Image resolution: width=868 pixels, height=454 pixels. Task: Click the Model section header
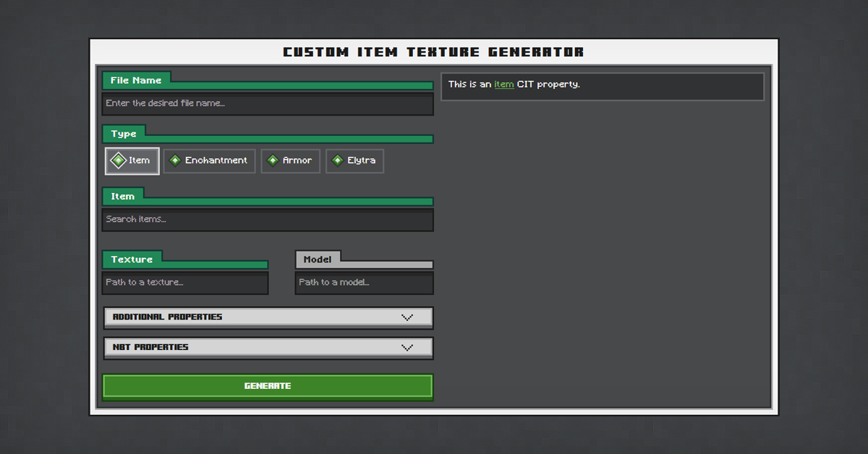318,259
